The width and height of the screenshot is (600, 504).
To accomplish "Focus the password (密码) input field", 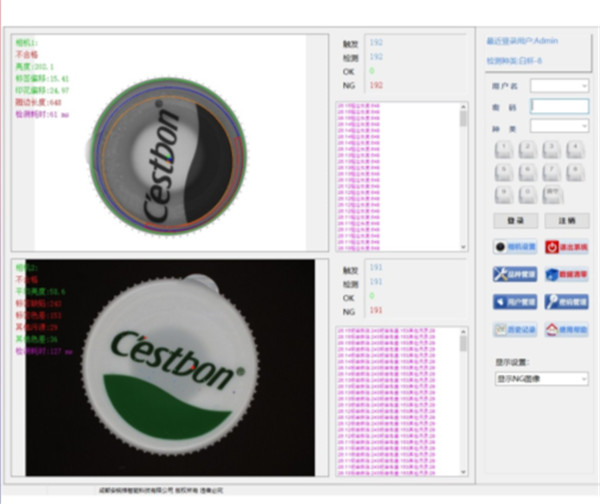I will click(x=560, y=106).
